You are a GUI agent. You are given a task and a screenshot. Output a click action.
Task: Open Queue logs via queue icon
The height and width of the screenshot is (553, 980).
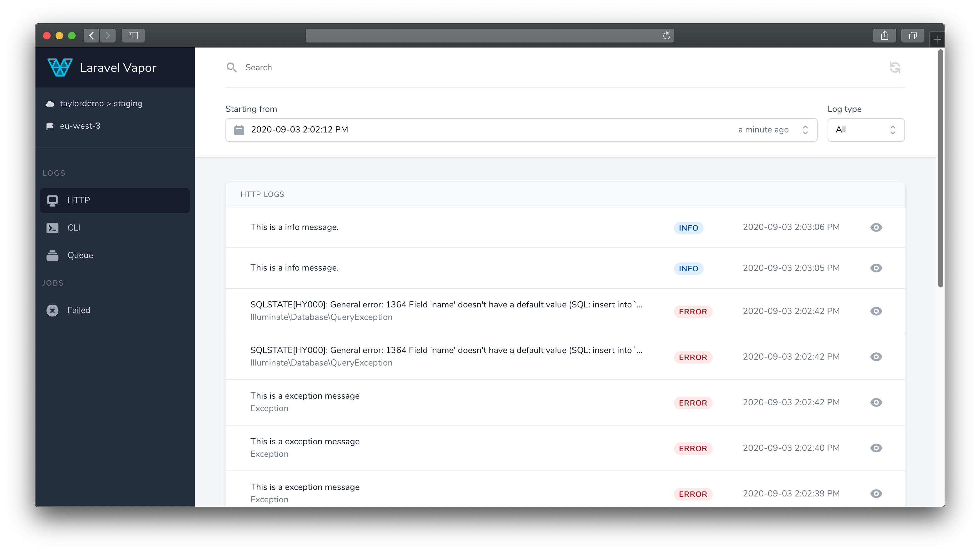52,255
